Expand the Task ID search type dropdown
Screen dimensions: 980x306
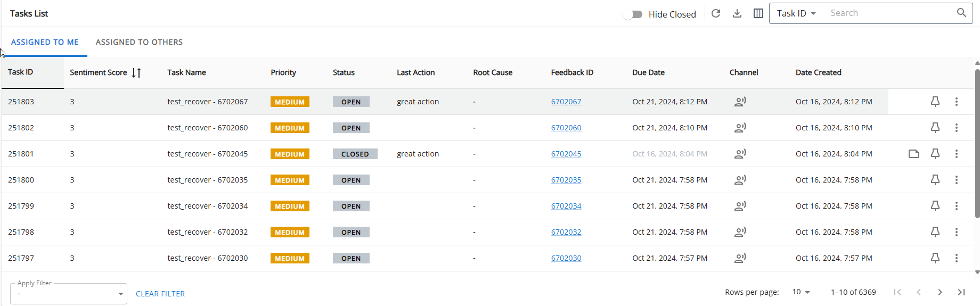796,13
